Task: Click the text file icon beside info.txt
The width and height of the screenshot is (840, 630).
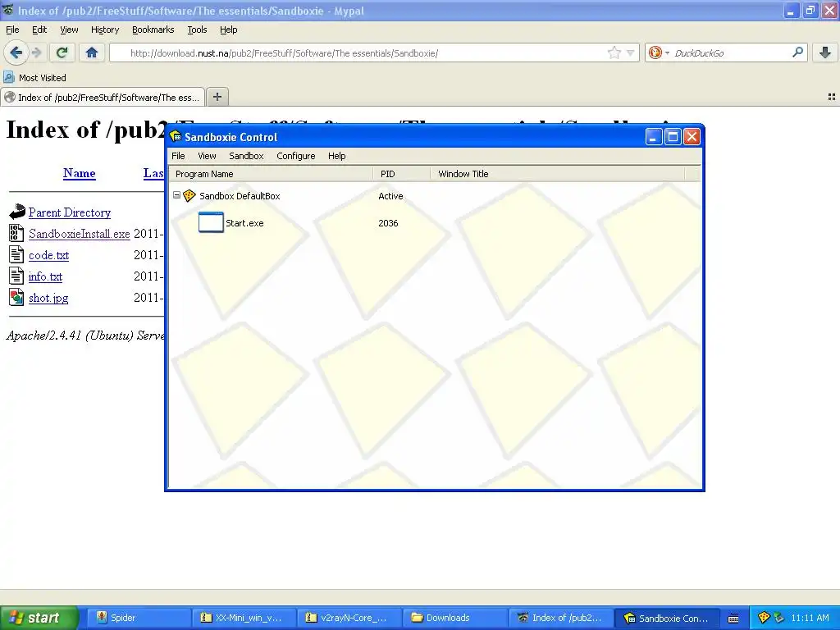Action: coord(16,276)
